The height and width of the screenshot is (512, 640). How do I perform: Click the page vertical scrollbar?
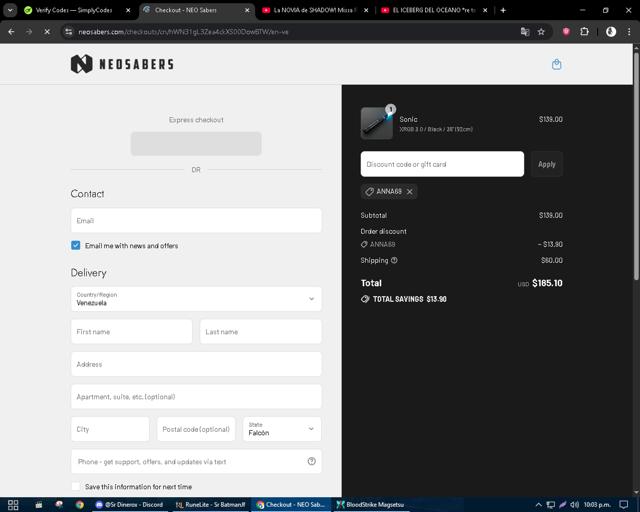(636, 165)
